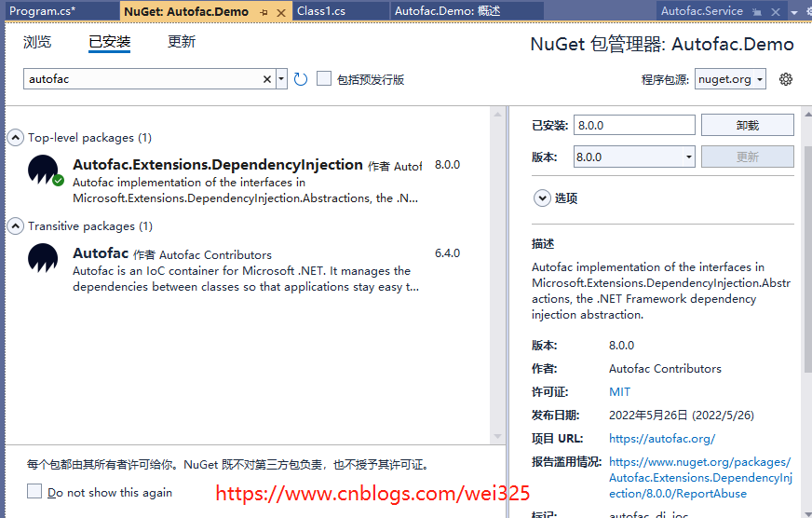Close the NuGet: Autofac.Demo tab

(x=281, y=12)
